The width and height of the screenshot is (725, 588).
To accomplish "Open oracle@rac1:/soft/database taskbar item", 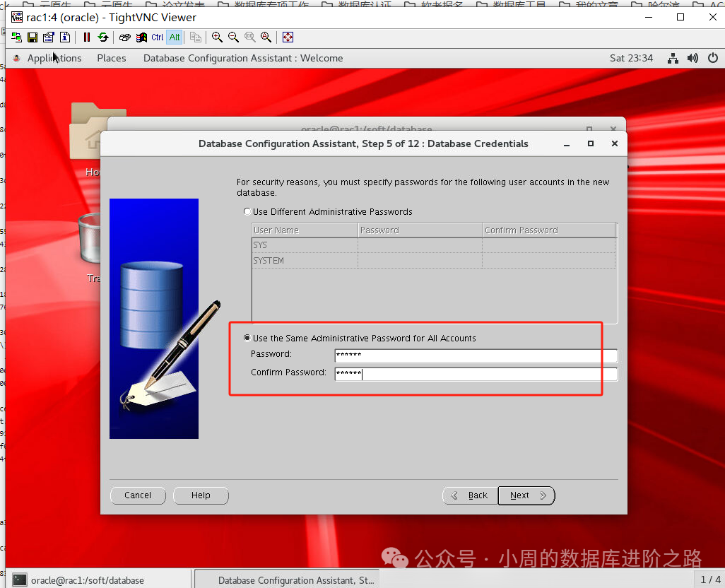I will 99,580.
